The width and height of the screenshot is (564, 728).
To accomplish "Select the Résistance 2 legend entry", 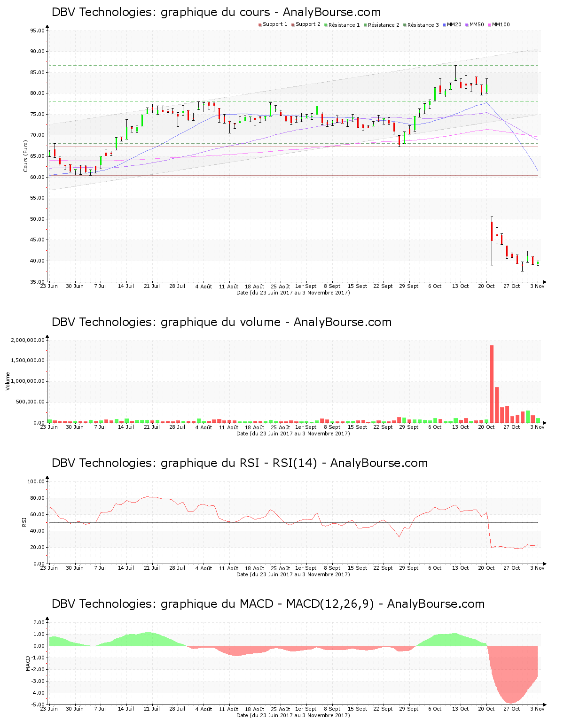I will (381, 24).
